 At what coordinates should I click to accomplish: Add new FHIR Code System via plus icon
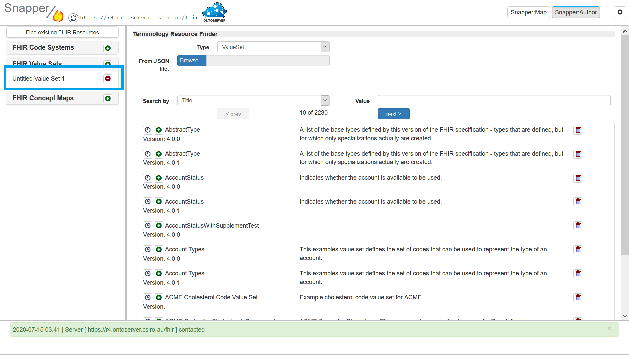108,48
